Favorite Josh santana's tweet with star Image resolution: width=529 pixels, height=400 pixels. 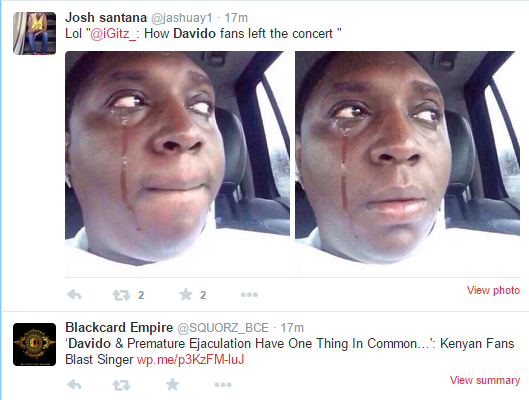click(186, 294)
